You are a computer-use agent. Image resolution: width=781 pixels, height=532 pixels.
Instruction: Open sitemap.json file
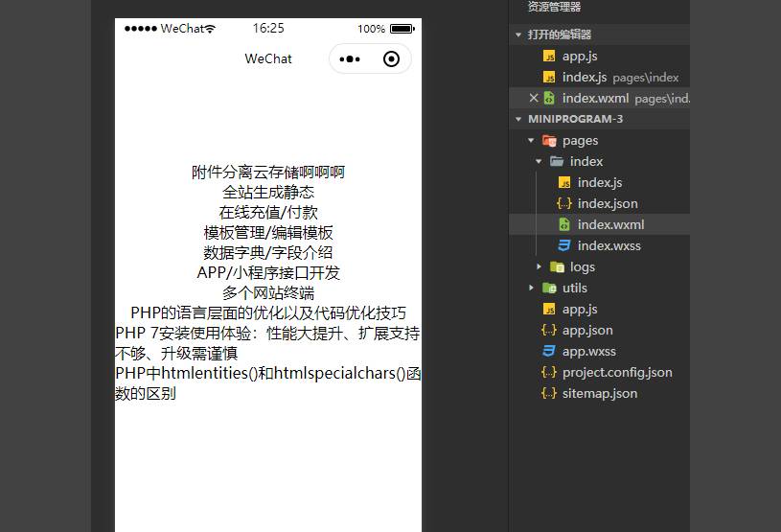pyautogui.click(x=599, y=393)
